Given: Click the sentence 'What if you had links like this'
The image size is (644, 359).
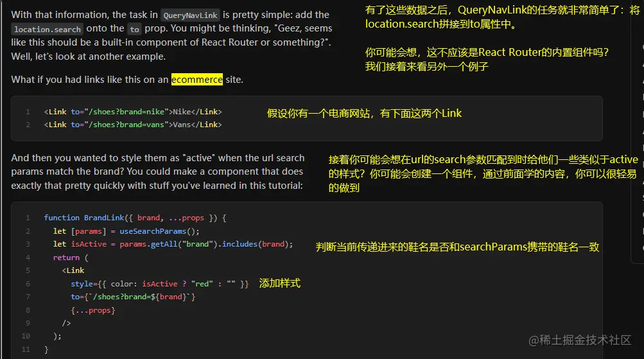Looking at the screenshot, I should click(127, 79).
